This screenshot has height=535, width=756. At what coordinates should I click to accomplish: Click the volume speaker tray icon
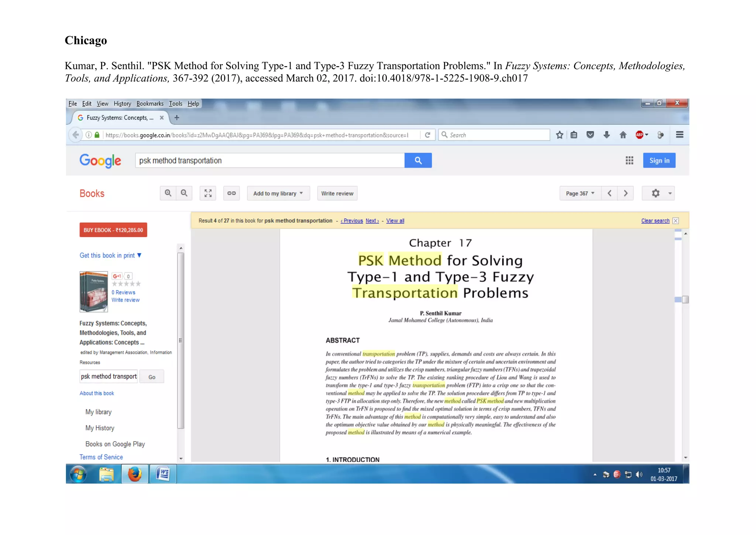click(x=639, y=474)
